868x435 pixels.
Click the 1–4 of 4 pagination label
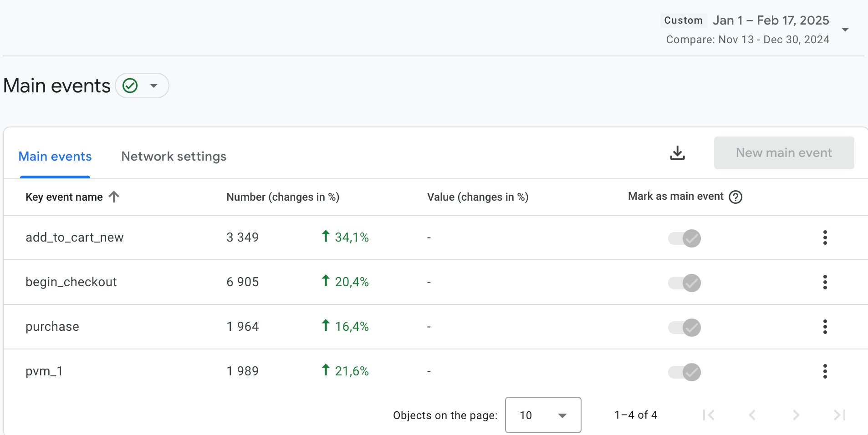point(636,415)
